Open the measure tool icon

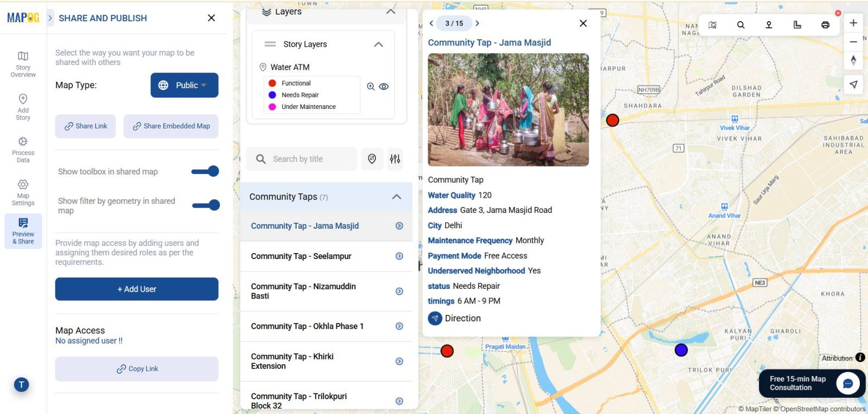tap(797, 25)
